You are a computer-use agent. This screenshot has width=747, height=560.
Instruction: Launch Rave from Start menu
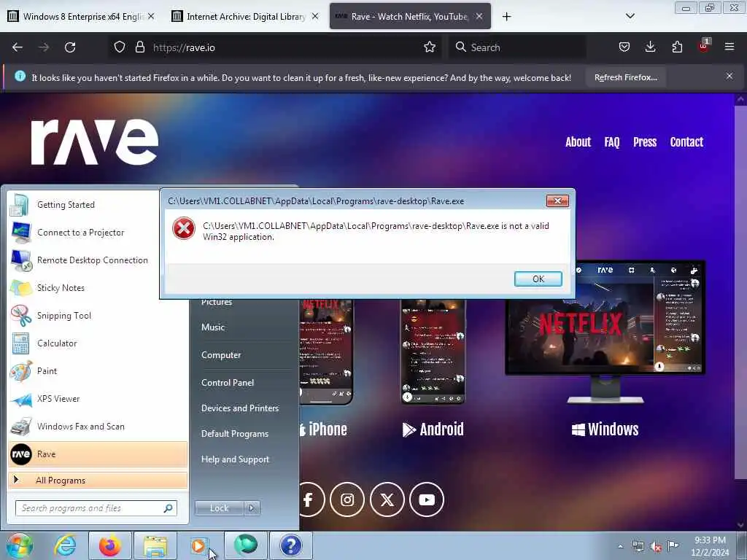click(x=98, y=454)
